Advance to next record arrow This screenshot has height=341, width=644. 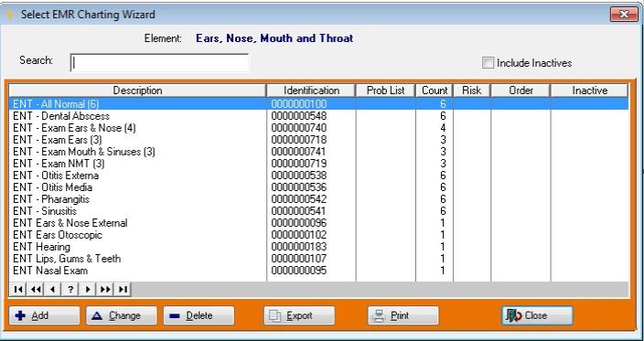coord(88,289)
